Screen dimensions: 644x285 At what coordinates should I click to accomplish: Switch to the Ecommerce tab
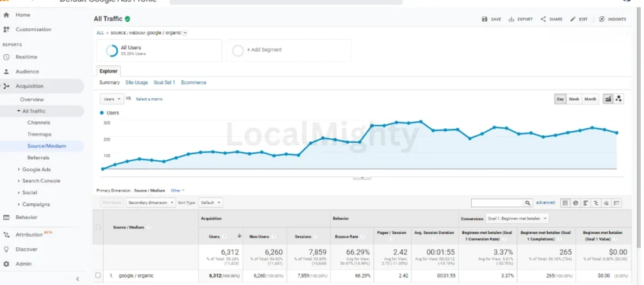click(194, 82)
